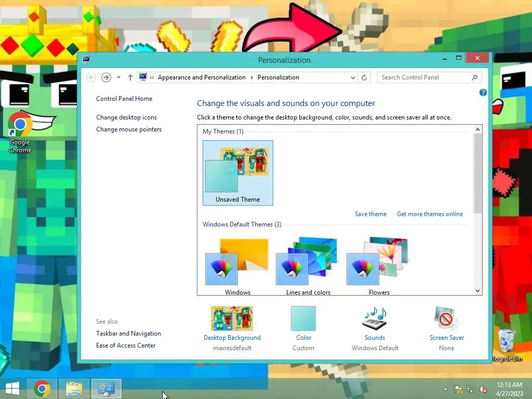Click the Desktop Background link text

pyautogui.click(x=232, y=338)
